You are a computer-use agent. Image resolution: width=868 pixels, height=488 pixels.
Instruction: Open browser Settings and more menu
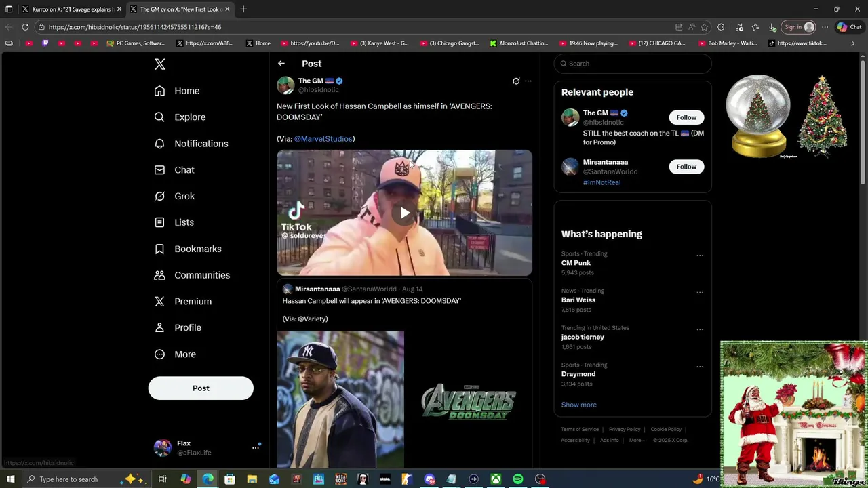pyautogui.click(x=825, y=27)
